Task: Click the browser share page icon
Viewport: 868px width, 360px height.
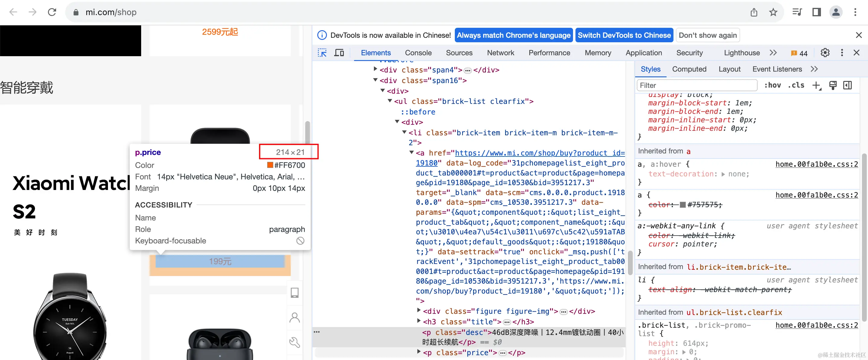Action: (x=754, y=12)
